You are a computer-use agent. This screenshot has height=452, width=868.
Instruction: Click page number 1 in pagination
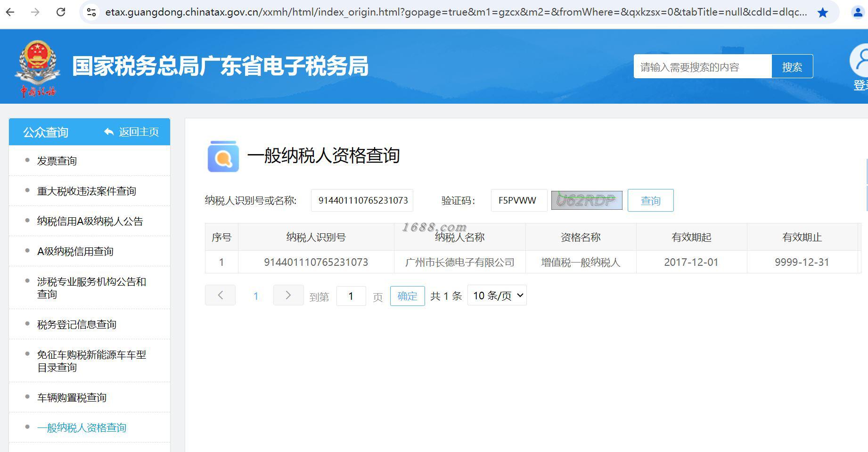256,296
